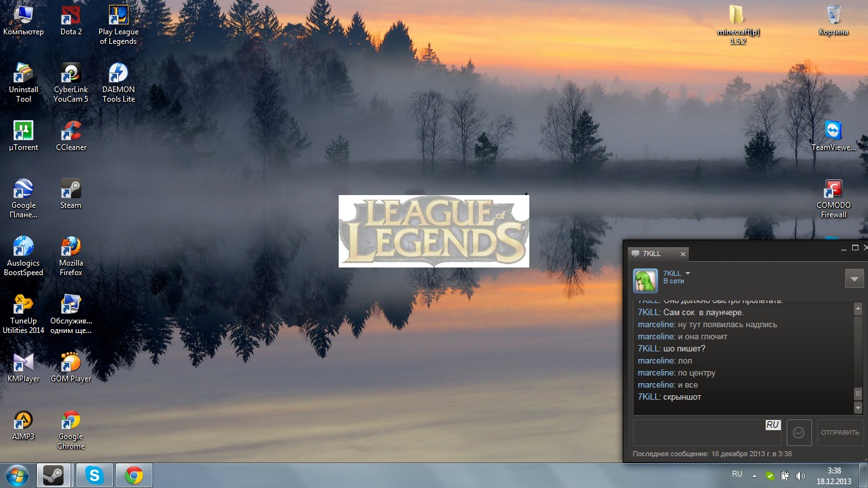Image resolution: width=868 pixels, height=488 pixels.
Task: Click the "В сети" status text
Action: click(x=674, y=281)
